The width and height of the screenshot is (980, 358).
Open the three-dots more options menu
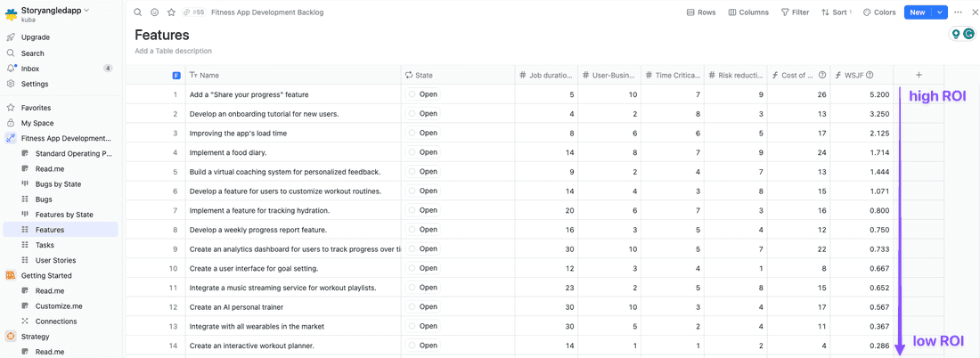[959, 12]
